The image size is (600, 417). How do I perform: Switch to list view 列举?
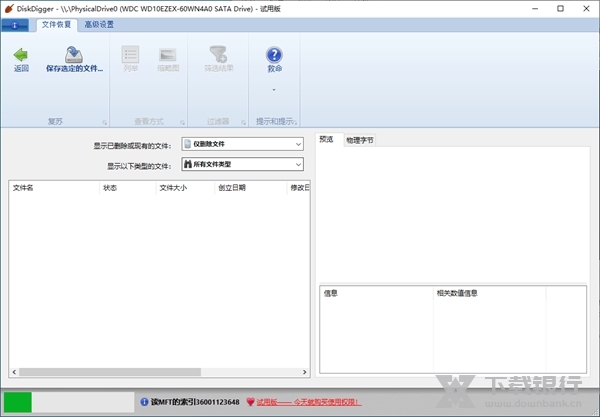[130, 60]
